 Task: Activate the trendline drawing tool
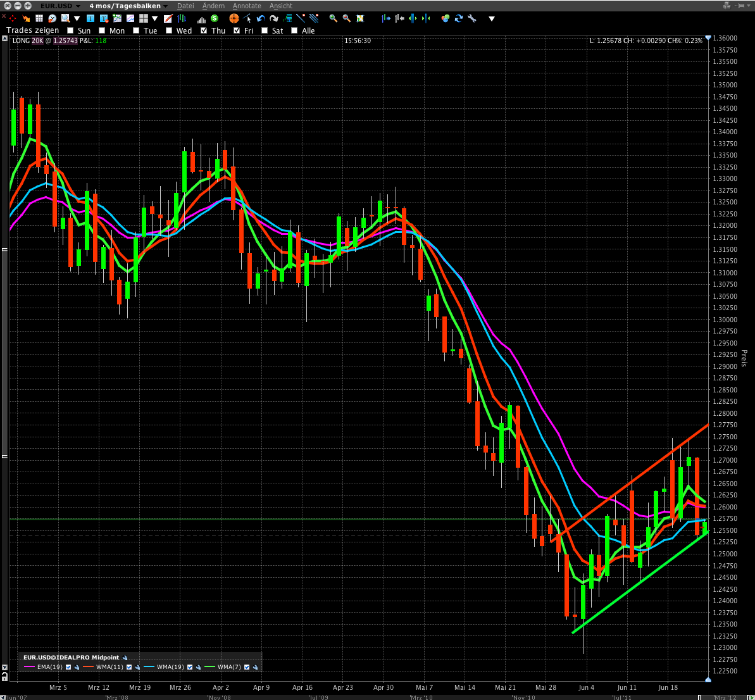301,18
